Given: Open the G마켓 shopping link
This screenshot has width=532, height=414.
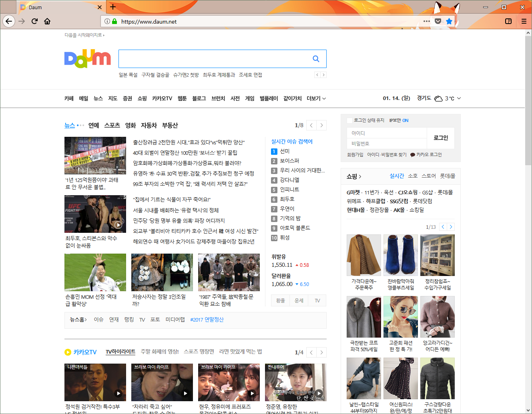Looking at the screenshot, I should [x=353, y=192].
